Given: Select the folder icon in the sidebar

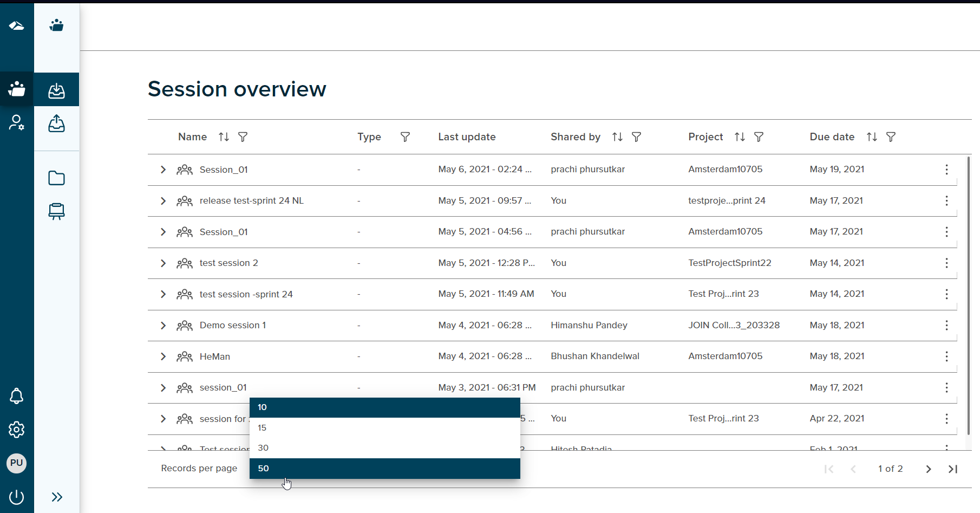Looking at the screenshot, I should pos(56,178).
